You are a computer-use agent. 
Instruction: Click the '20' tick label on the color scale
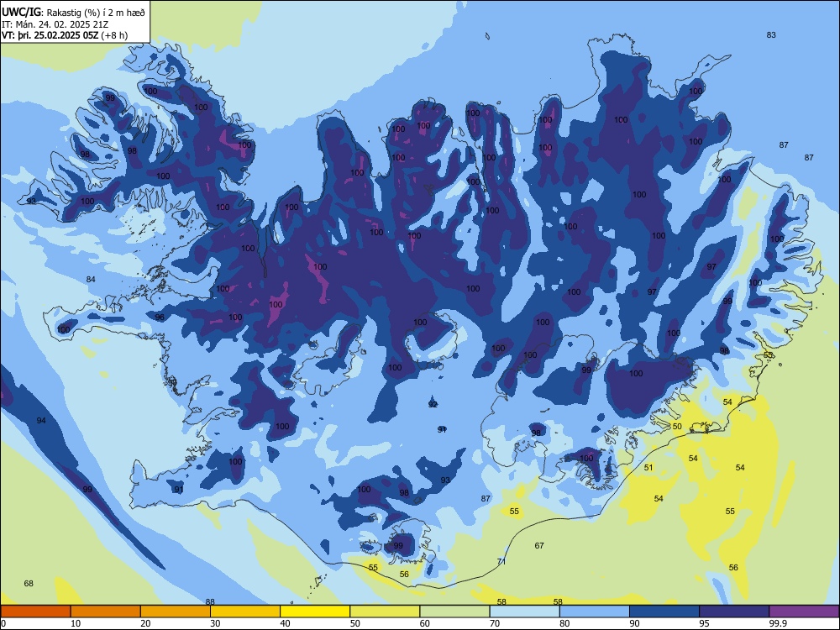tap(145, 623)
